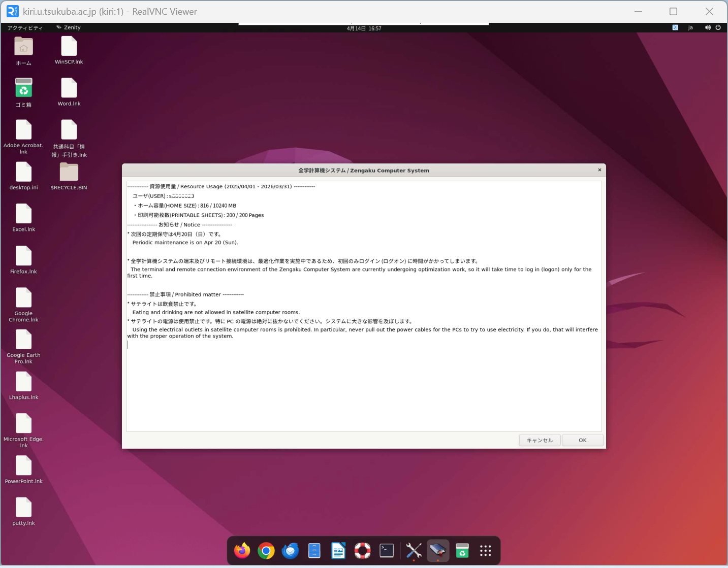The height and width of the screenshot is (568, 728).
Task: Open the volume control in top bar
Action: [707, 27]
